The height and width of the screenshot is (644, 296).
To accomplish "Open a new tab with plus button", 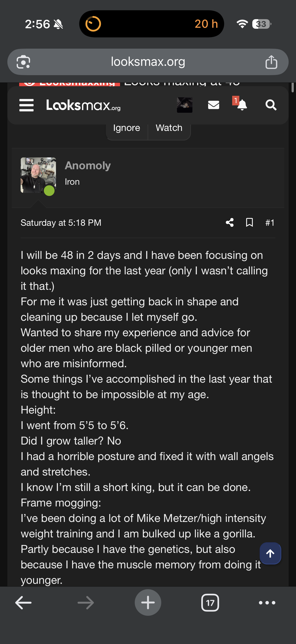I will tap(148, 603).
